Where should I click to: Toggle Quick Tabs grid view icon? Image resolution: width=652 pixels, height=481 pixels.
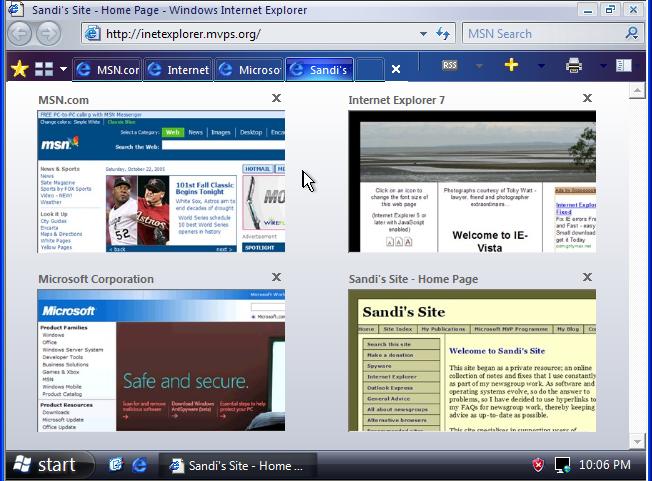(44, 69)
